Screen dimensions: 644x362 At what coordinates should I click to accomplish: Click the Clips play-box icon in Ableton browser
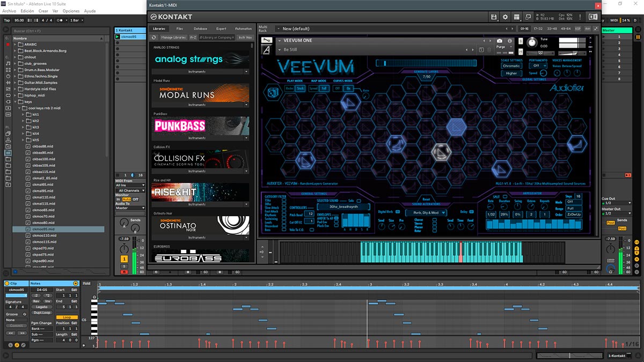(x=8, y=107)
